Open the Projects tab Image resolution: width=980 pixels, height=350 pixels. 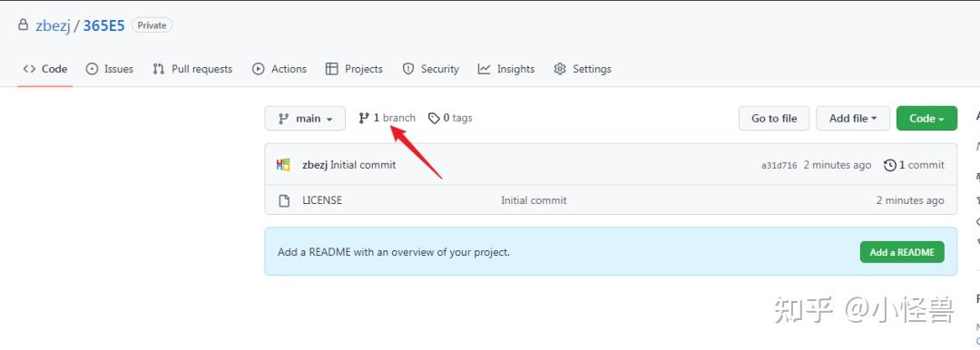coord(355,69)
